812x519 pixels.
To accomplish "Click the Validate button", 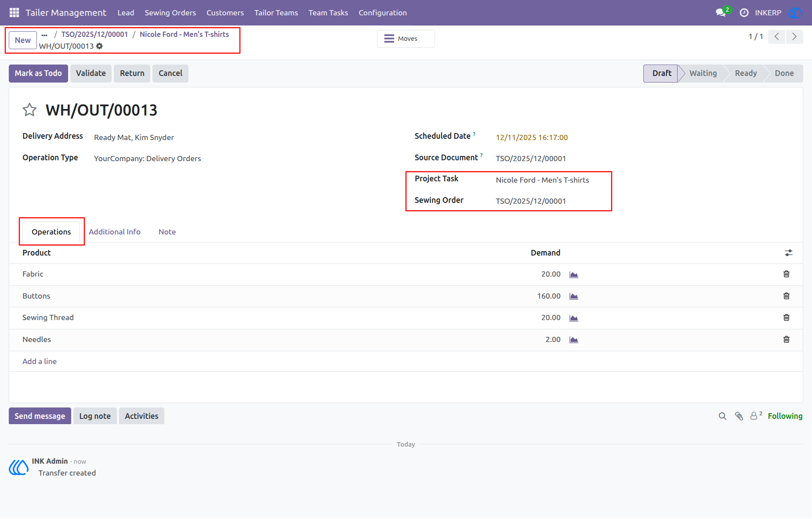I will (91, 73).
